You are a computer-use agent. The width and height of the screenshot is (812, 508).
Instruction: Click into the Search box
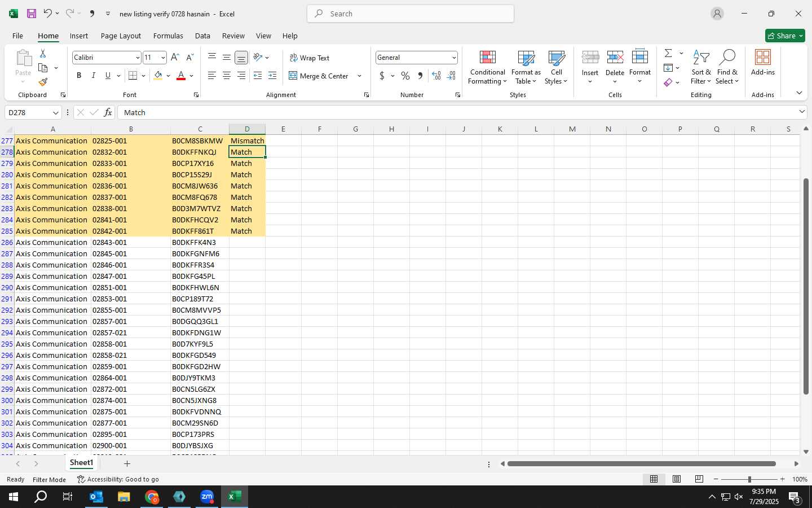(x=411, y=14)
